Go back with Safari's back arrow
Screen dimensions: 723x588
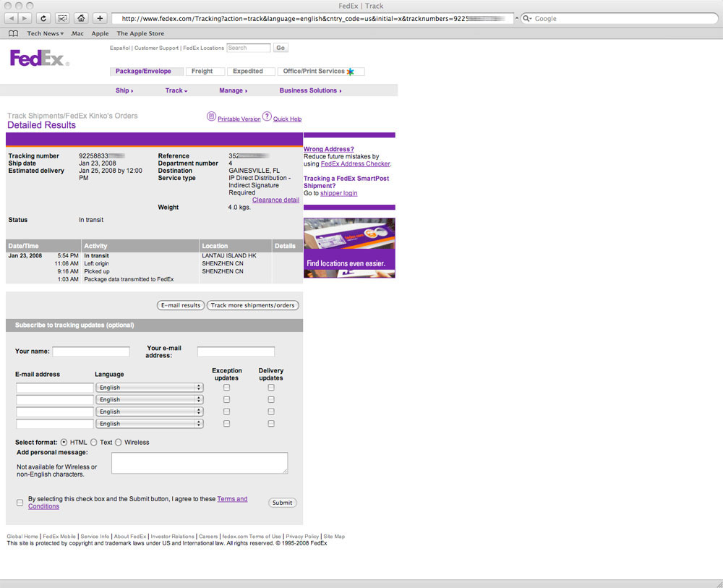12,19
